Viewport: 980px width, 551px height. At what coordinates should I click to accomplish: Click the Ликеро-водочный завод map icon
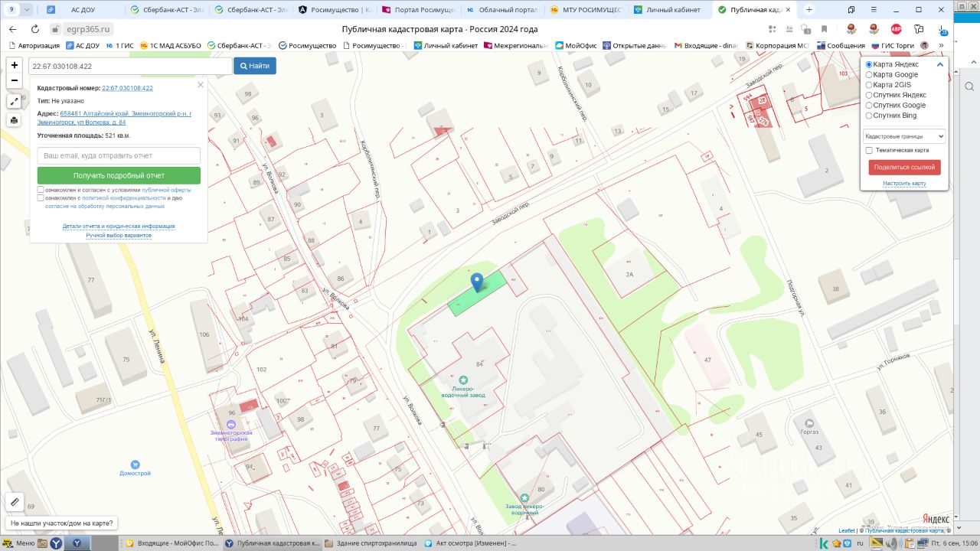coord(463,380)
